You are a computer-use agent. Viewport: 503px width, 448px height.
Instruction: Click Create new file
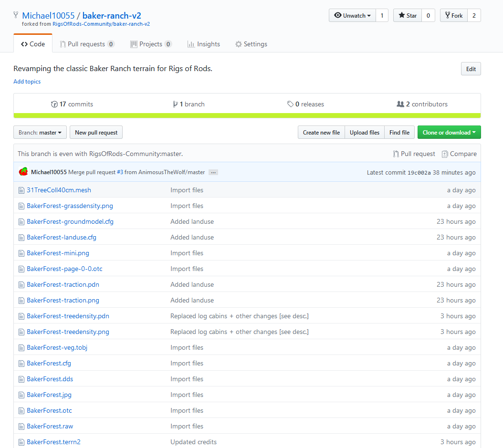(x=322, y=133)
